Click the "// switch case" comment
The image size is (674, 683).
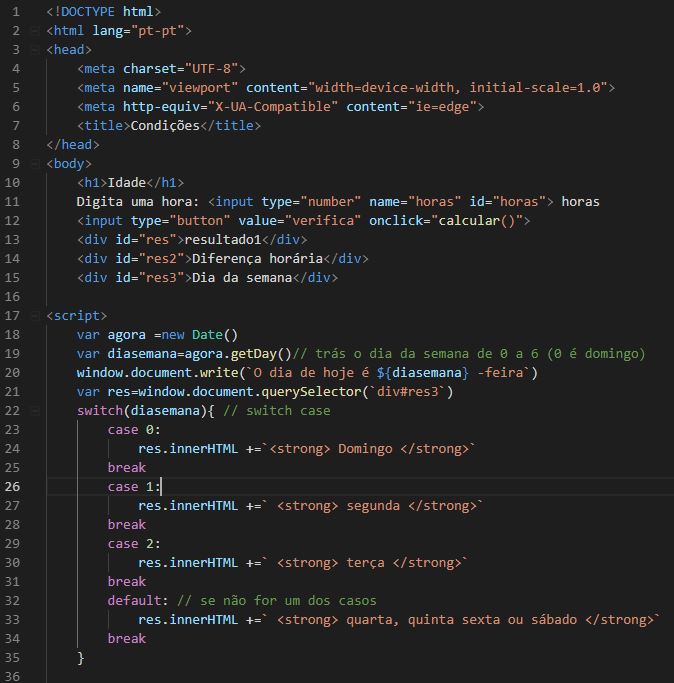277,411
